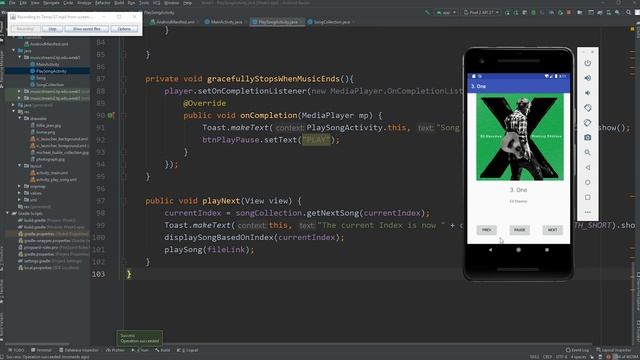Expand the values folder in project tree
Screen dimensions: 640x360
click(x=20, y=193)
